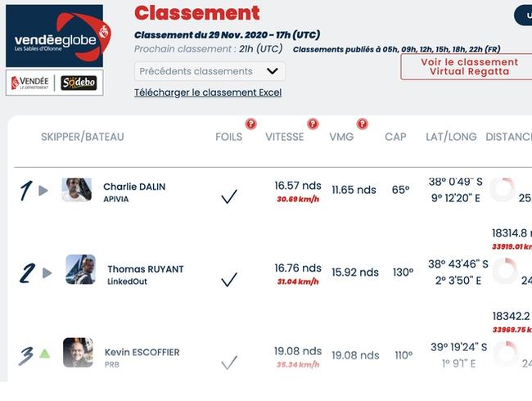Open Thomas Ruyant's skipper photo thumbnail

(x=80, y=269)
